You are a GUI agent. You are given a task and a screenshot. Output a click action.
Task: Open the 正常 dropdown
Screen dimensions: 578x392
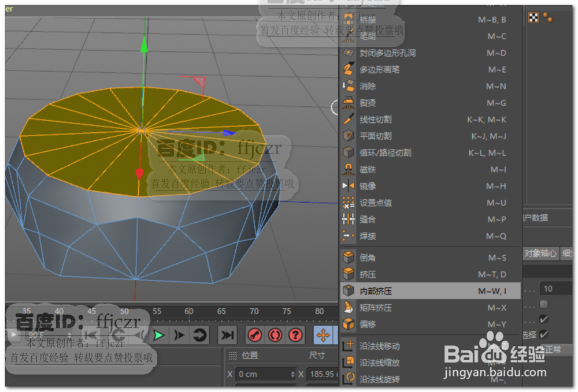click(x=557, y=349)
